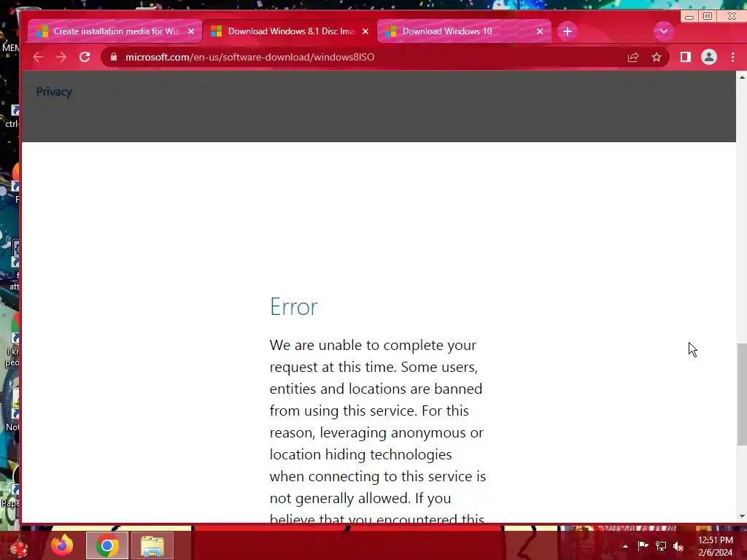Close the Create installation media tab

click(x=191, y=31)
